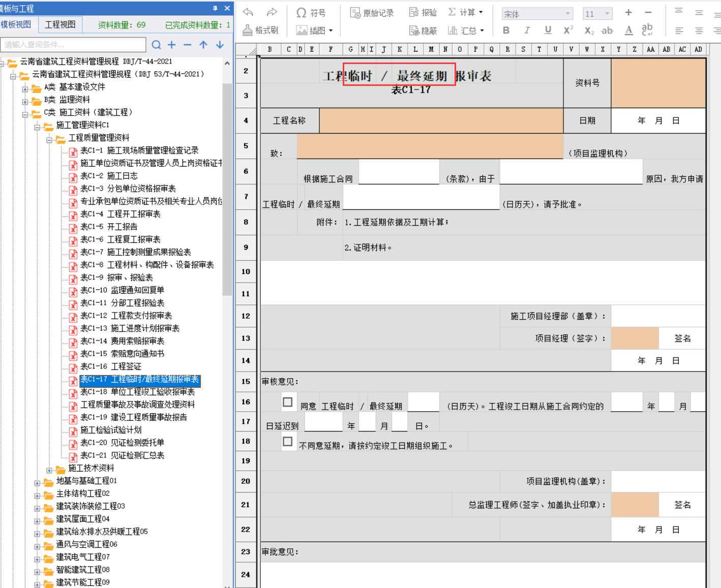Toggle bold formatting
This screenshot has height=588, width=721.
pyautogui.click(x=506, y=30)
